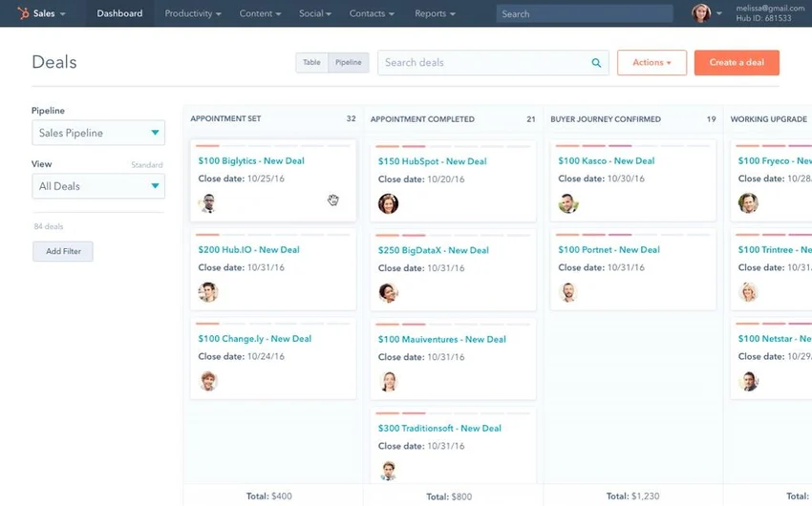Click the magnifier icon in Search deals
This screenshot has width=812, height=506.
click(x=596, y=63)
